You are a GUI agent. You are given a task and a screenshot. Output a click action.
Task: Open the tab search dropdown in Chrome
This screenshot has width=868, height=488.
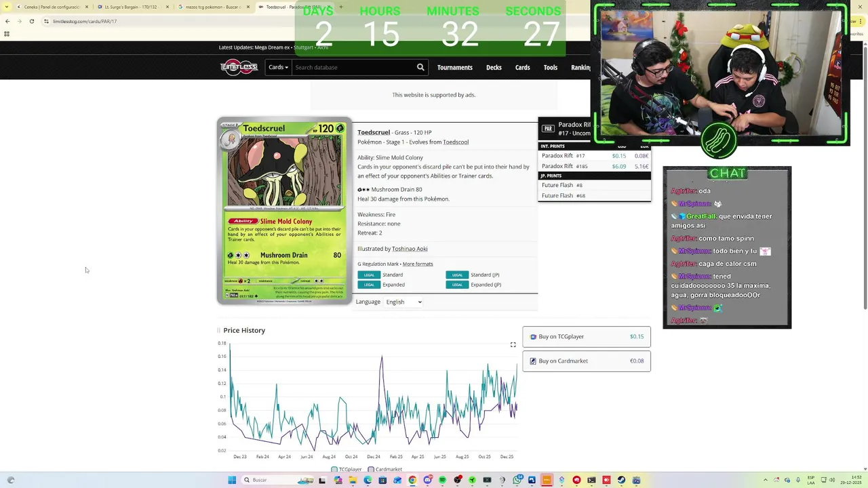click(x=7, y=7)
